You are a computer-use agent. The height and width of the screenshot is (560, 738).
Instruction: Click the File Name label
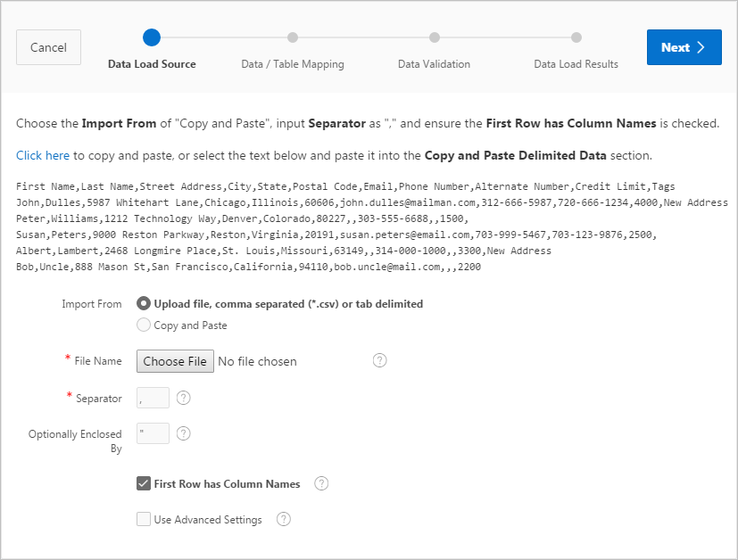click(98, 361)
